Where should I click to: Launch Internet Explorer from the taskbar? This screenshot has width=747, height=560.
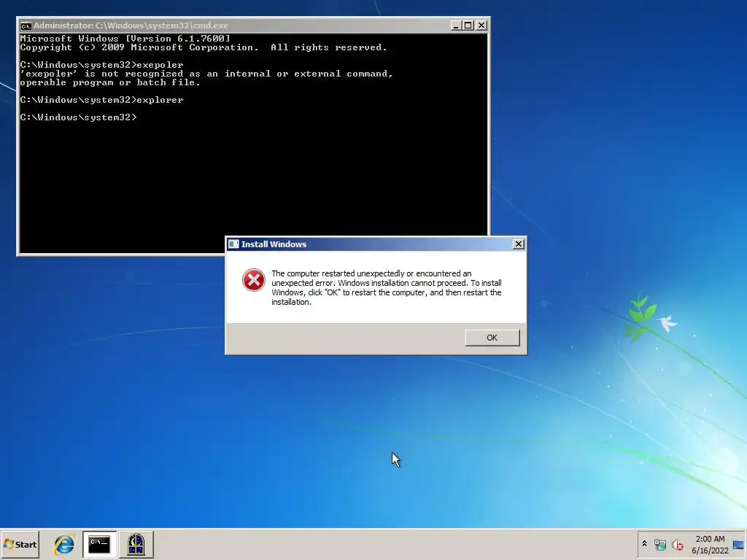[x=64, y=544]
